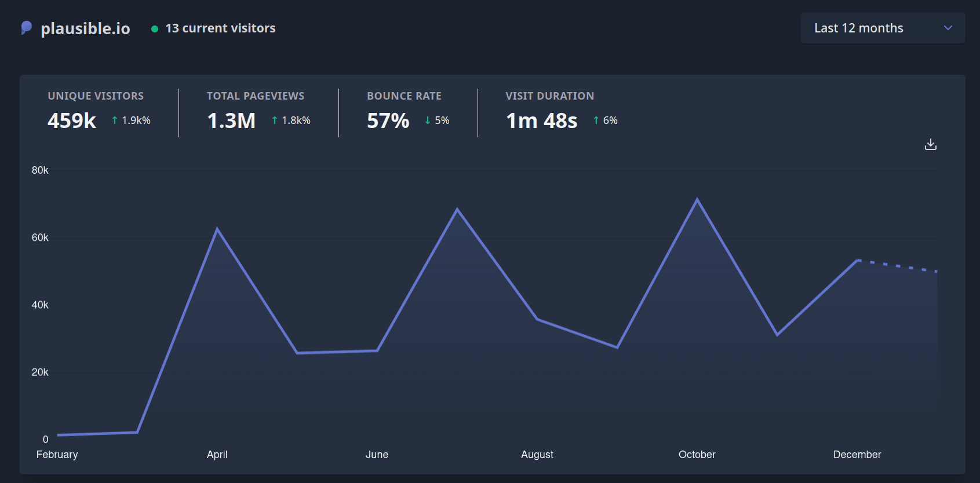Image resolution: width=980 pixels, height=483 pixels.
Task: Click the Plausible logo icon
Action: point(27,28)
